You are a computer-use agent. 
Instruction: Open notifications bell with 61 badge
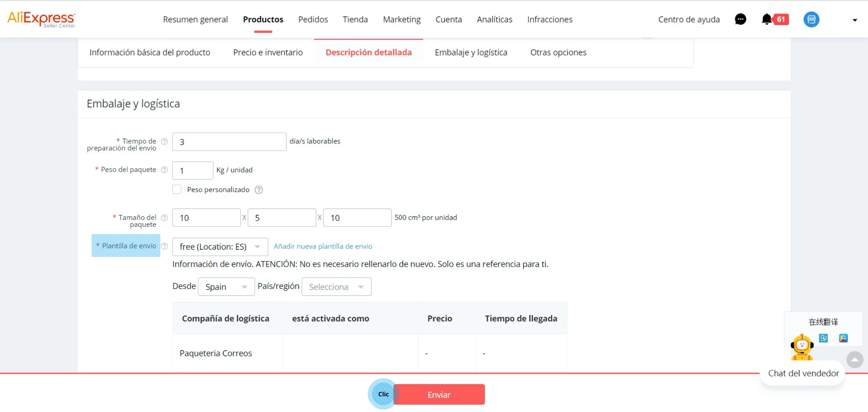(775, 19)
